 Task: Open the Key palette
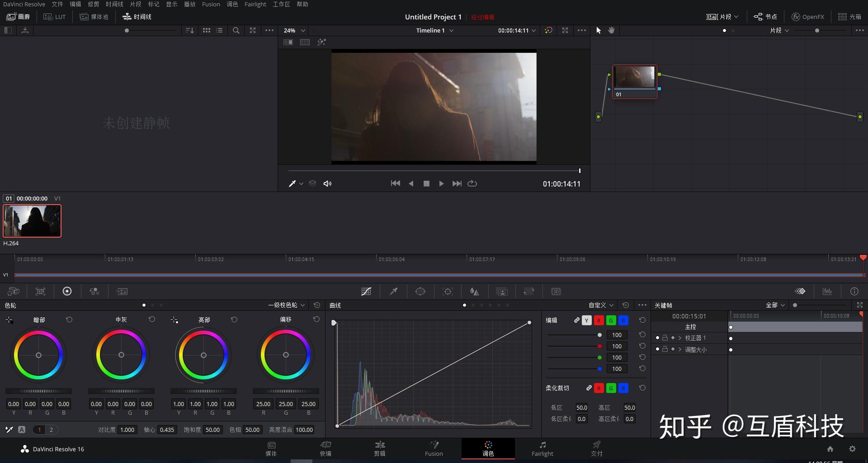[x=502, y=291]
